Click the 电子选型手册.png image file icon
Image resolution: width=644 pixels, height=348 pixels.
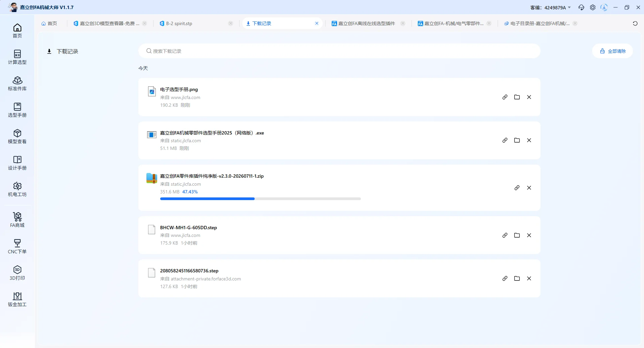pos(152,91)
